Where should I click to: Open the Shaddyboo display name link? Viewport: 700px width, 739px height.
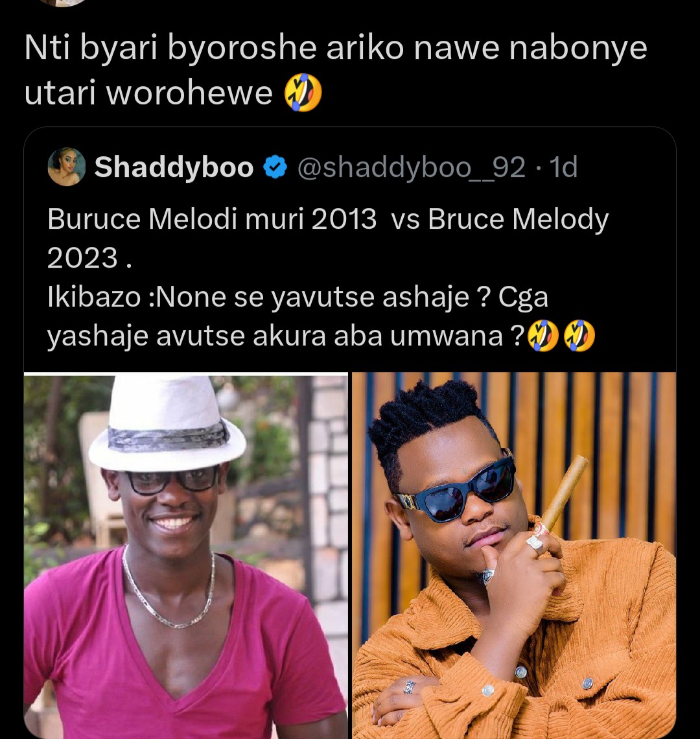tap(174, 167)
